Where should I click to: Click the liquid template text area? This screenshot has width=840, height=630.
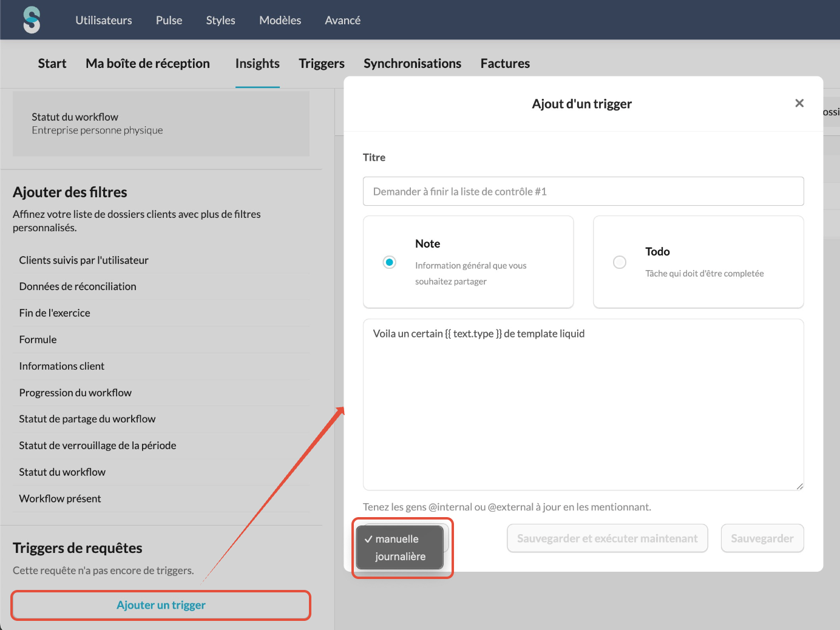tap(583, 404)
